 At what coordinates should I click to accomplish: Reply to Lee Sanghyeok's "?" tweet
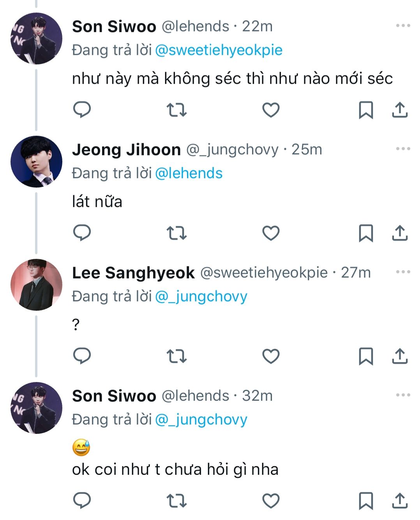82,356
